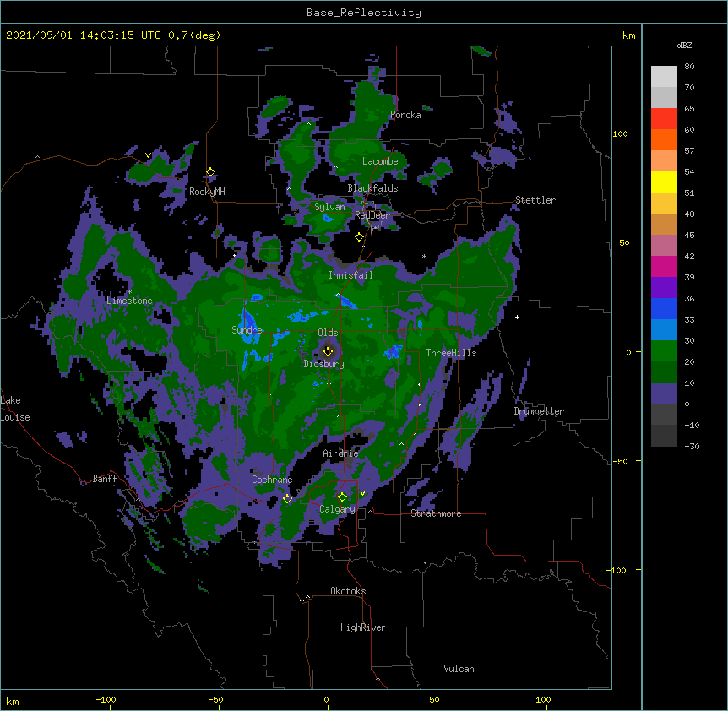Click the Airdrie city label
The width and height of the screenshot is (728, 711).
point(340,453)
